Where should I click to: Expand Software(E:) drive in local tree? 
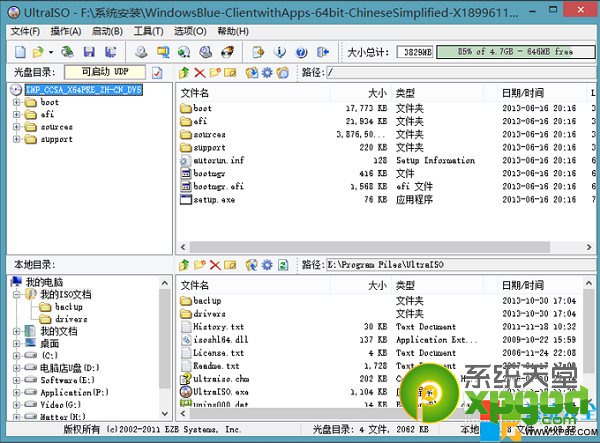click(16, 380)
